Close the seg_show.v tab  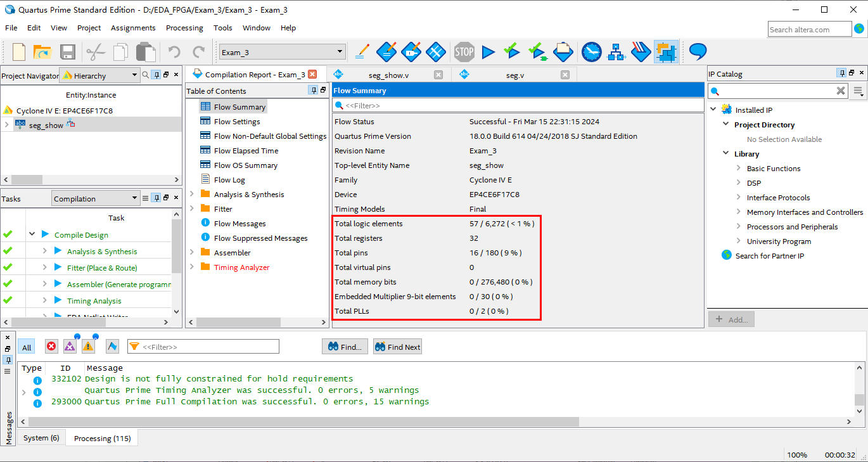[x=438, y=75]
